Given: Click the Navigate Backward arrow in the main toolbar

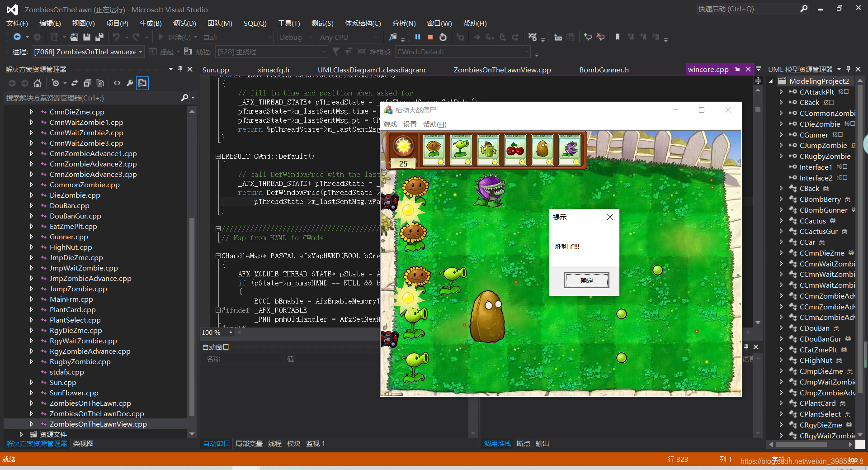Looking at the screenshot, I should (17, 37).
